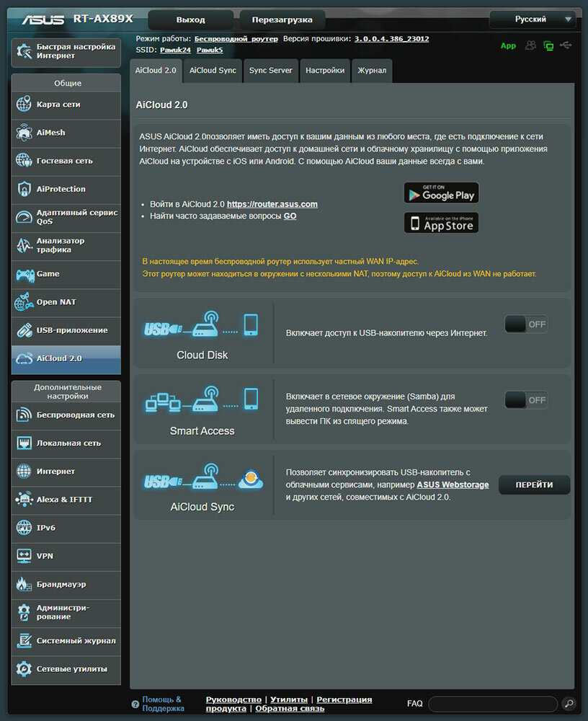Viewport: 588px width, 721px height.
Task: Switch to the AiCloud 2.0 tab
Action: click(156, 71)
